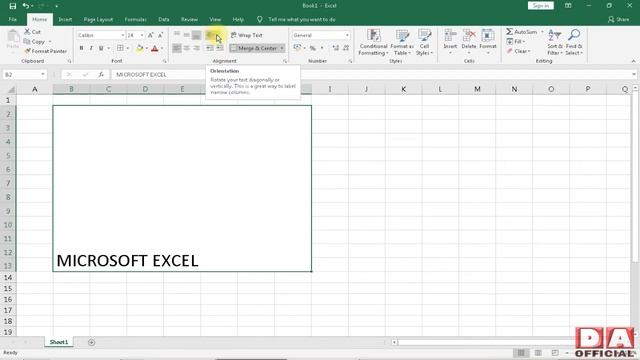
Task: Click Decrease Indent in Alignment group
Action: [209, 48]
